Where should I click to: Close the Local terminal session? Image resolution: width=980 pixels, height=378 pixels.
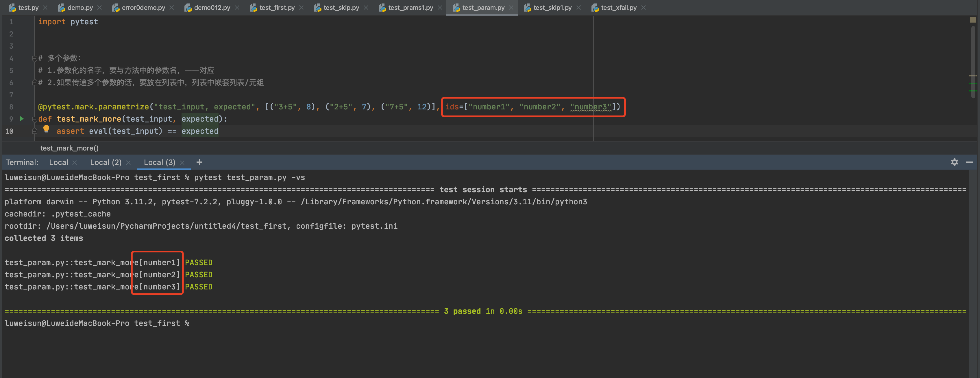75,163
